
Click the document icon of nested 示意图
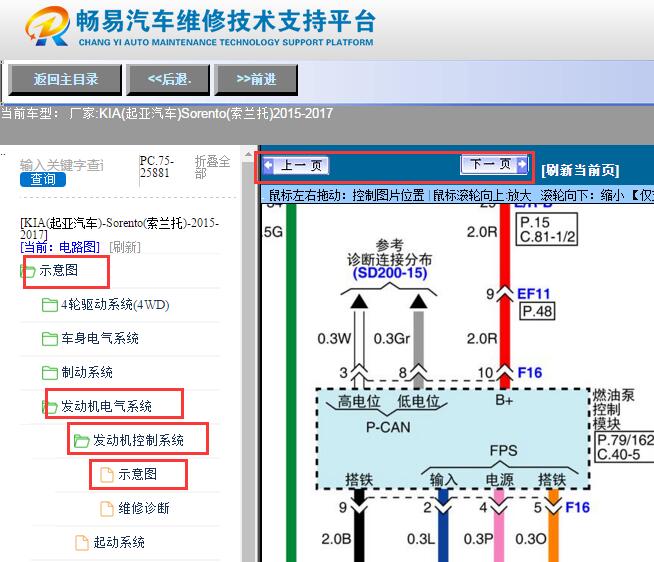coord(107,474)
